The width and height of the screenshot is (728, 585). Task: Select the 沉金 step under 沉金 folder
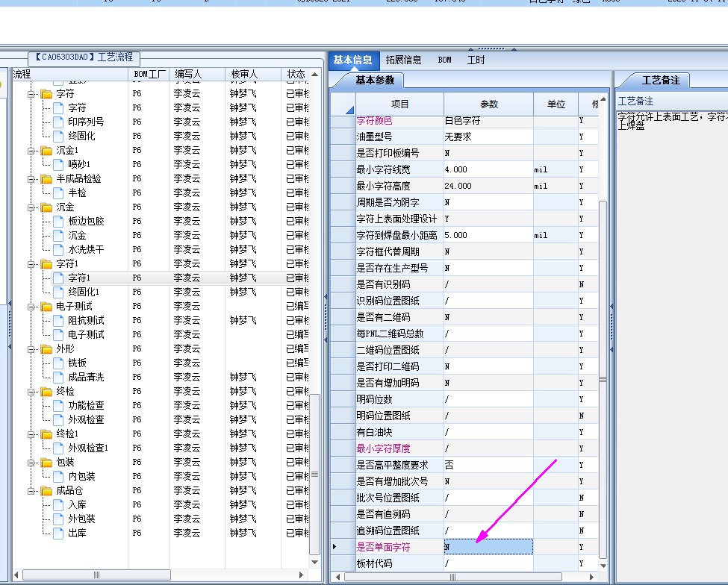(x=77, y=235)
